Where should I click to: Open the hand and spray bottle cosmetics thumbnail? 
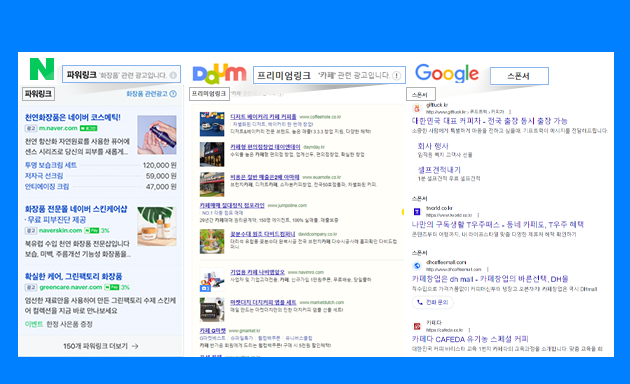tap(157, 135)
